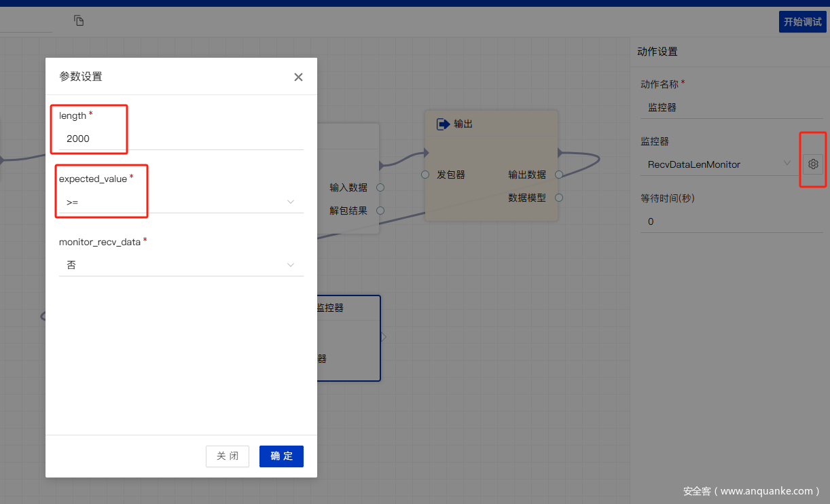Open monitor settings gear icon
This screenshot has width=830, height=504.
pyautogui.click(x=813, y=164)
